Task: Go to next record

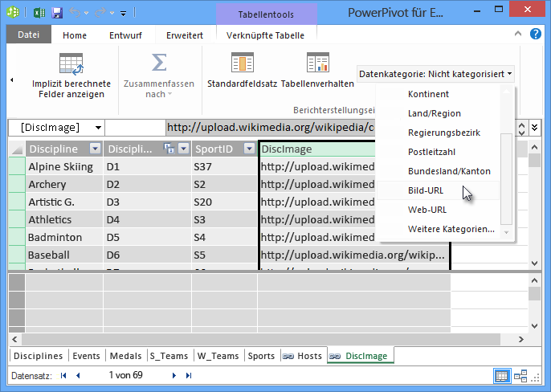Action: [x=174, y=375]
